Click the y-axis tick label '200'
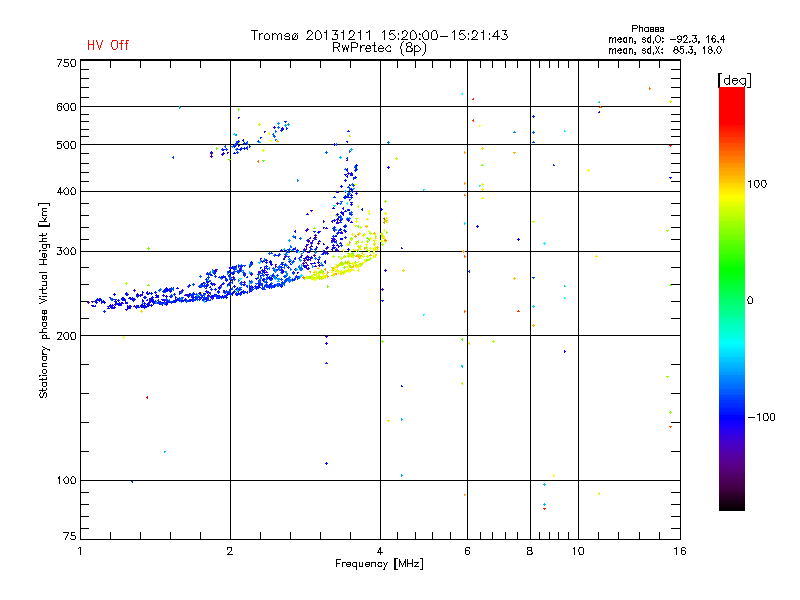This screenshot has width=800, height=600. click(x=66, y=336)
